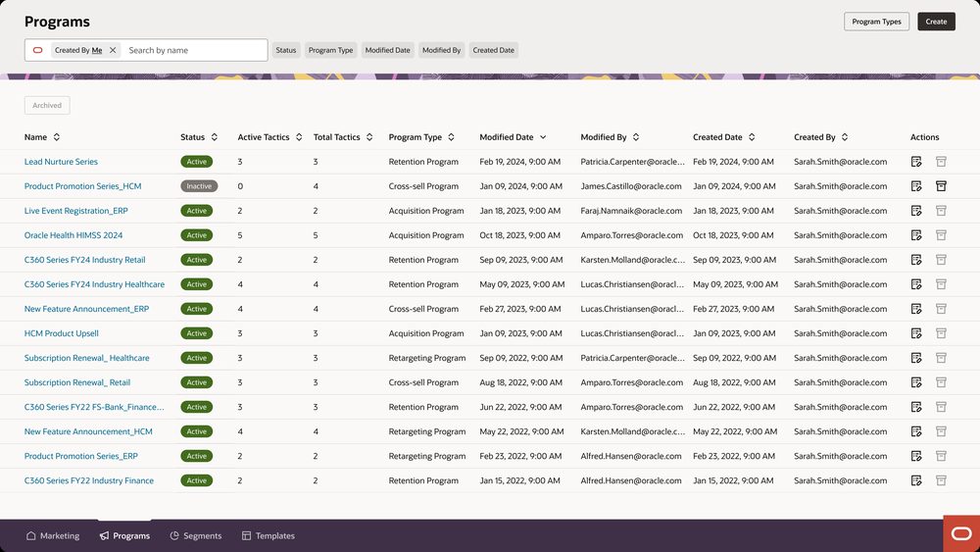Open the Modified By filter chip
The width and height of the screenshot is (980, 552).
[x=441, y=50]
